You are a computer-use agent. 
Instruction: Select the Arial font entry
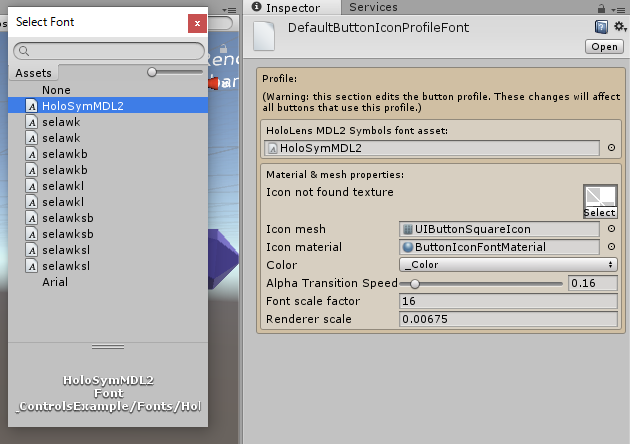56,282
